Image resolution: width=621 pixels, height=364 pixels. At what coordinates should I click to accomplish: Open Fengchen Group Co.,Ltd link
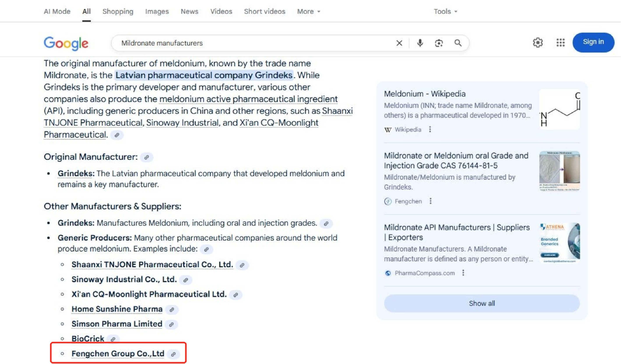pos(118,354)
